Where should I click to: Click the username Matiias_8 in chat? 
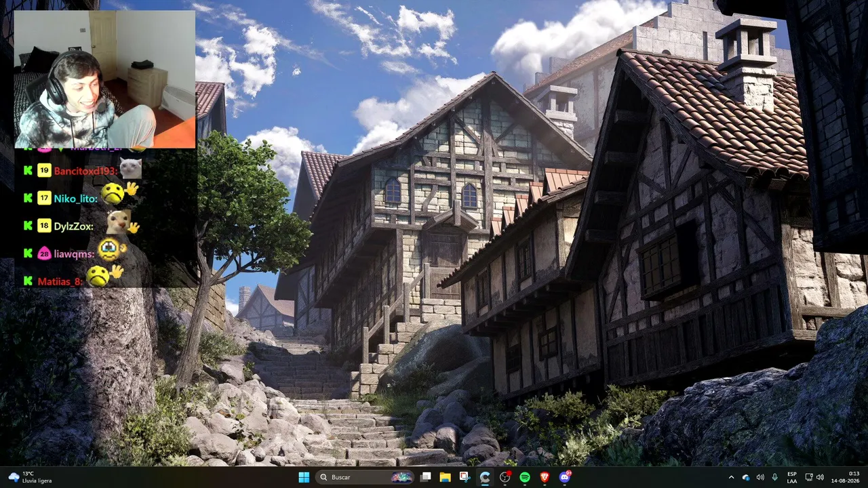pyautogui.click(x=60, y=281)
